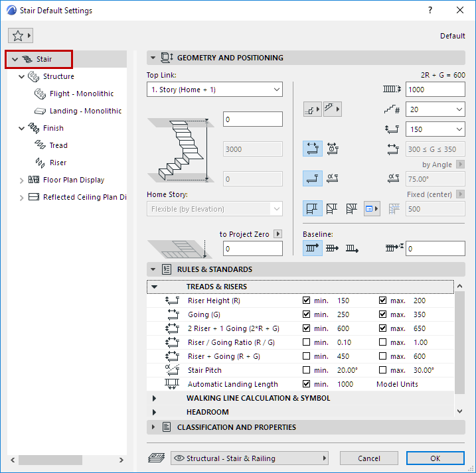This screenshot has height=473, width=476.
Task: Click the rules list vertical scrollbar
Action: 459,342
